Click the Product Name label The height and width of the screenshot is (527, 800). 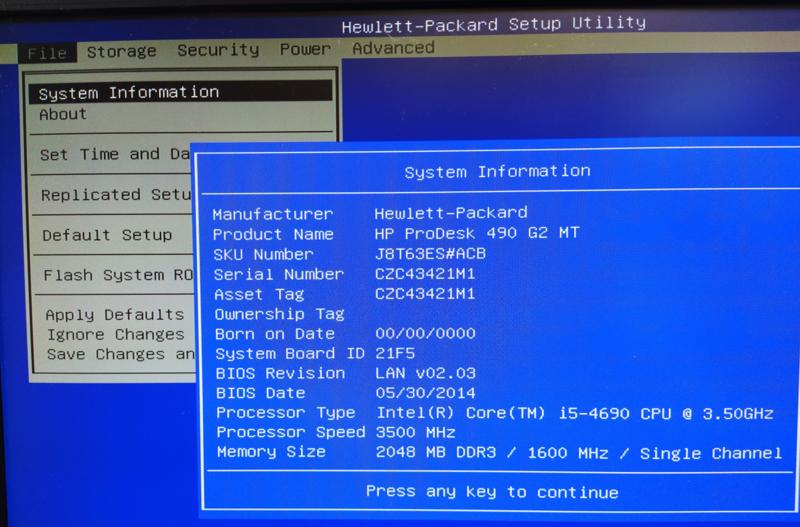(x=273, y=235)
